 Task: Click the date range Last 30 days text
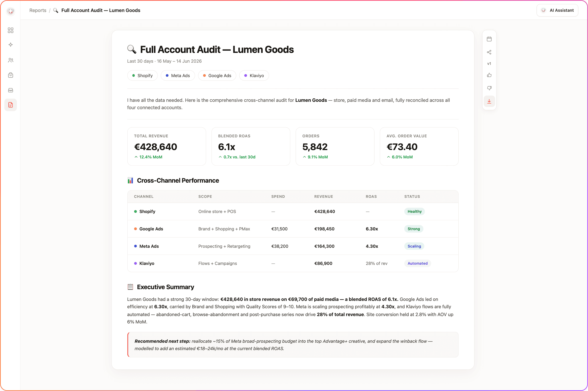click(x=164, y=61)
